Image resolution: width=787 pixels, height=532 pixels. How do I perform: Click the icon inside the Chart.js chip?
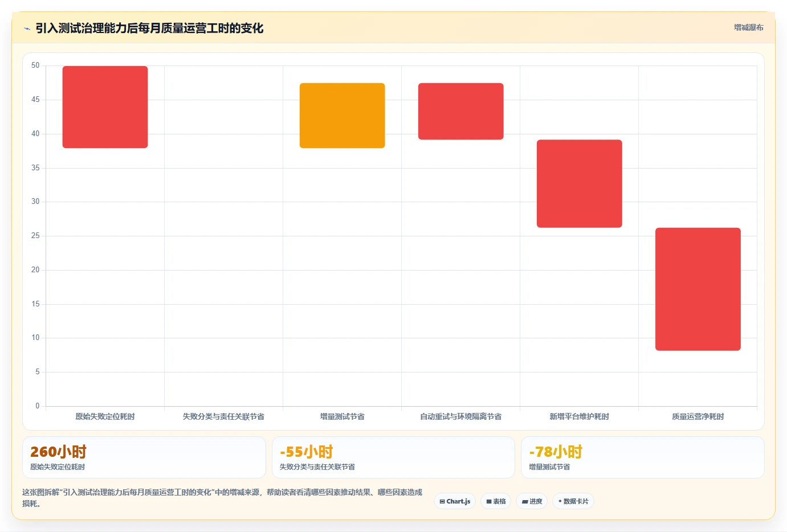tap(442, 502)
